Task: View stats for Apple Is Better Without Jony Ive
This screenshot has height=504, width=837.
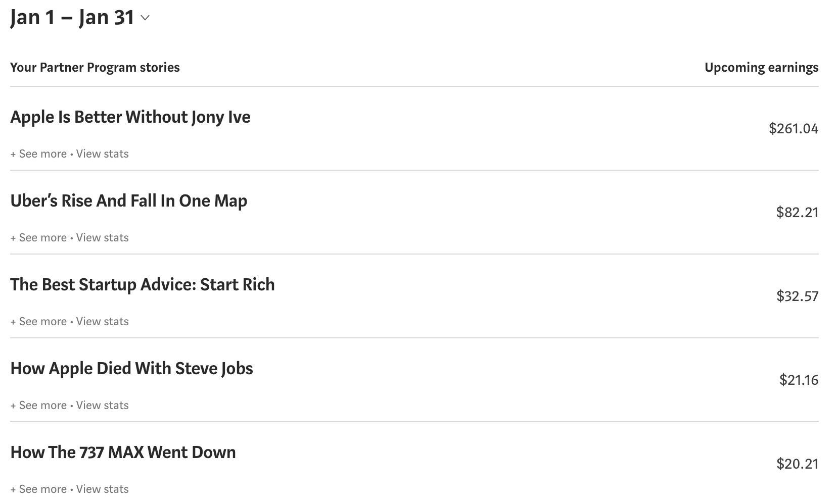Action: pyautogui.click(x=103, y=154)
